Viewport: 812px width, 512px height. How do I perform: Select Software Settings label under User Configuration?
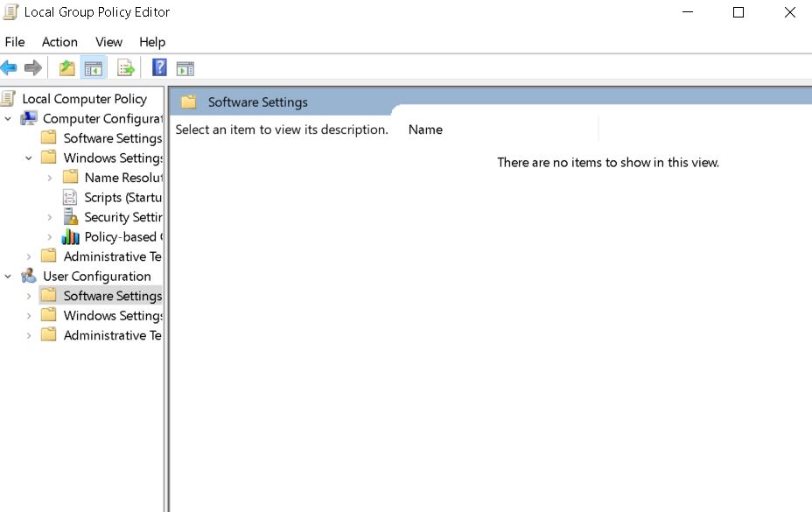[112, 296]
